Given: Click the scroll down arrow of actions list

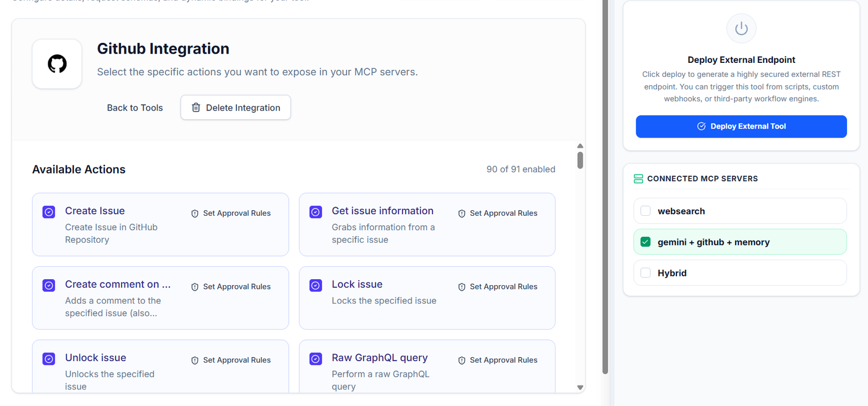Looking at the screenshot, I should coord(580,388).
